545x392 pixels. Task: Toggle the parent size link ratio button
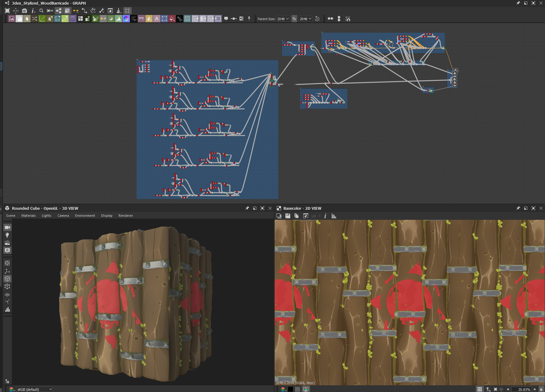pyautogui.click(x=294, y=19)
